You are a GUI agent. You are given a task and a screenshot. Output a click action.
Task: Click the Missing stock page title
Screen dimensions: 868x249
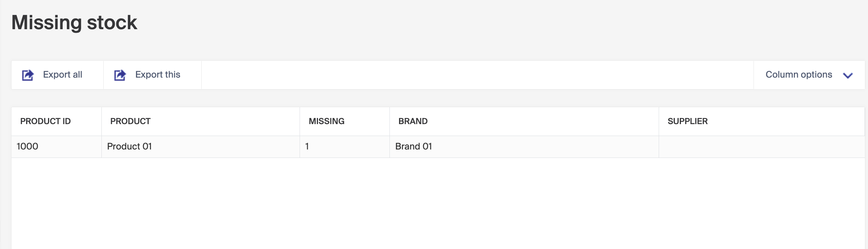74,23
